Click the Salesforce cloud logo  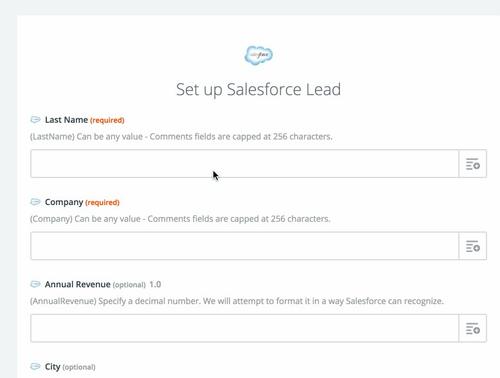click(259, 55)
